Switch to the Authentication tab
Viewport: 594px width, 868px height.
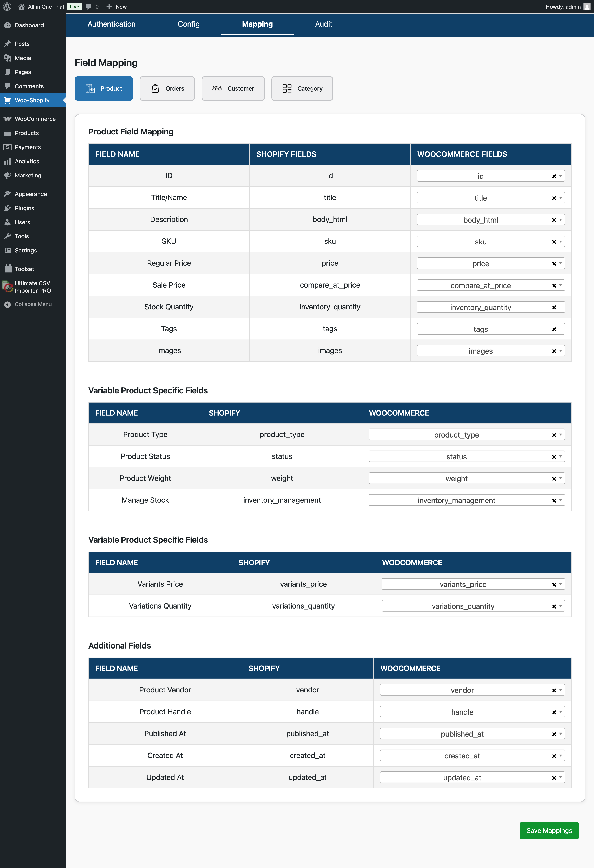coord(111,24)
